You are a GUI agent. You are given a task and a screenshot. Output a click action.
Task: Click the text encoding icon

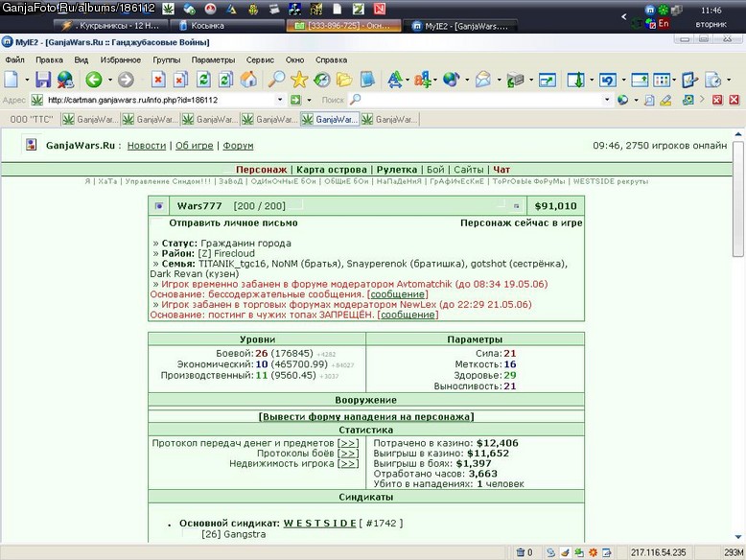point(422,80)
